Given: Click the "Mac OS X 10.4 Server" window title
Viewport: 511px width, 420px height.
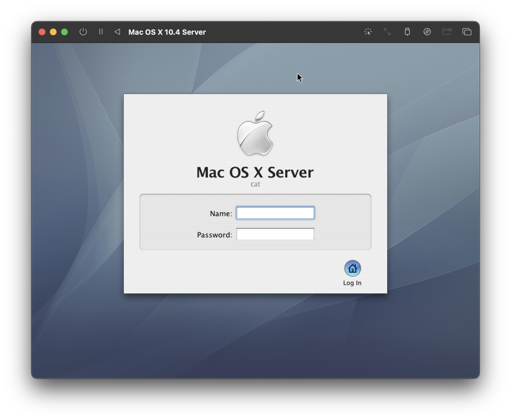Looking at the screenshot, I should tap(167, 32).
